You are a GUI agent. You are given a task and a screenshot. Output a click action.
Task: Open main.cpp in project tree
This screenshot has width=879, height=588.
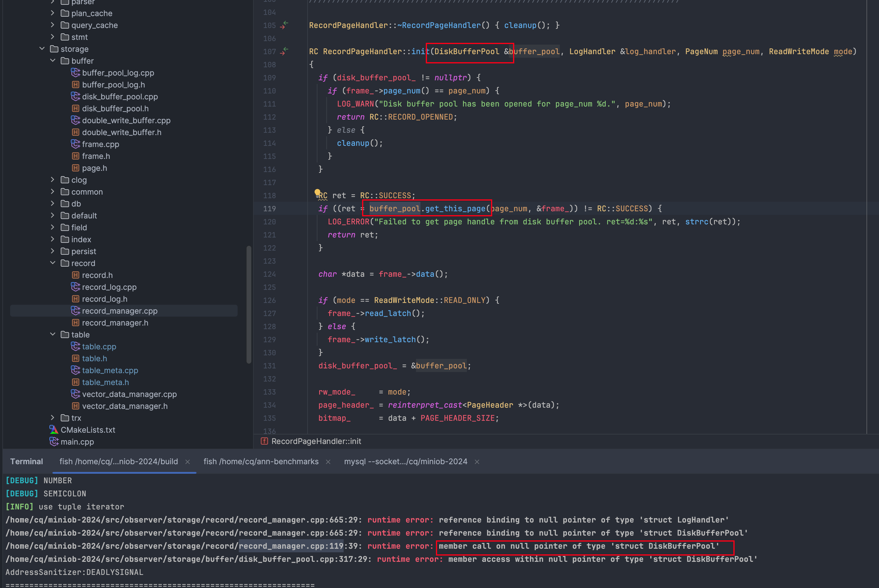[x=77, y=442]
